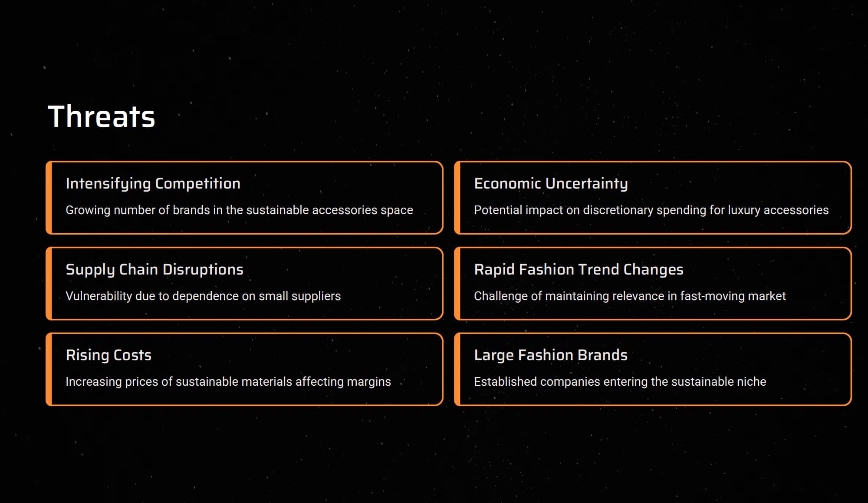Screen dimensions: 868x503
Task: Click the Supply Chain Disruptions heading
Action: [155, 269]
